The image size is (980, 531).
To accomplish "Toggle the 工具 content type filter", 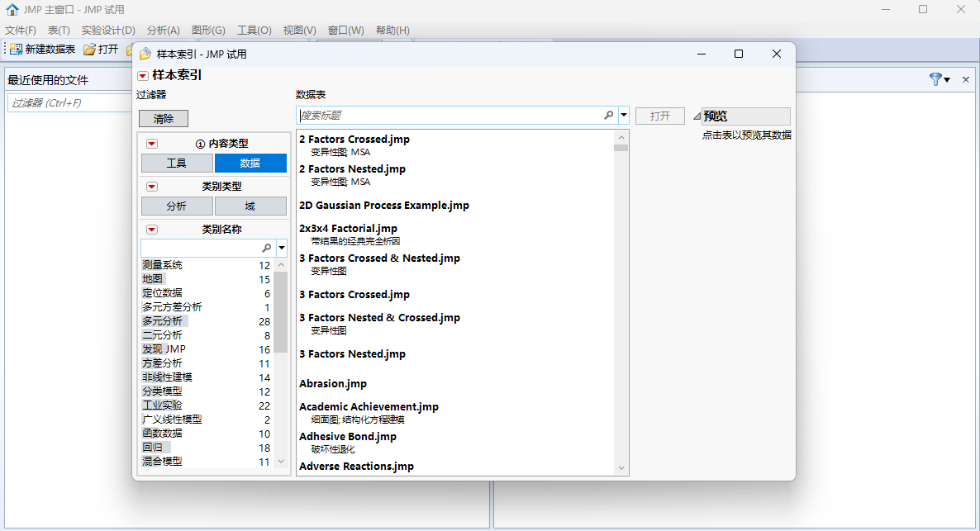I will [x=177, y=164].
